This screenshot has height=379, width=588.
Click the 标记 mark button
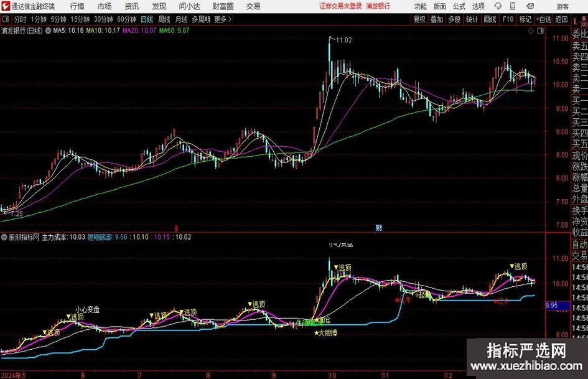525,19
